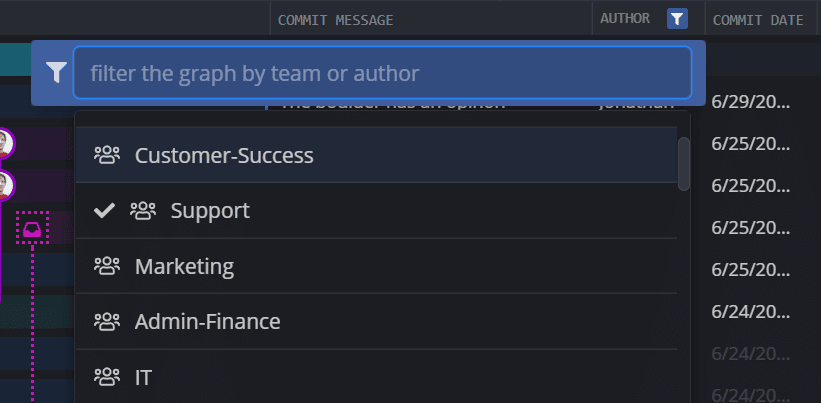
Task: Toggle the Support team filter entry
Action: point(210,211)
